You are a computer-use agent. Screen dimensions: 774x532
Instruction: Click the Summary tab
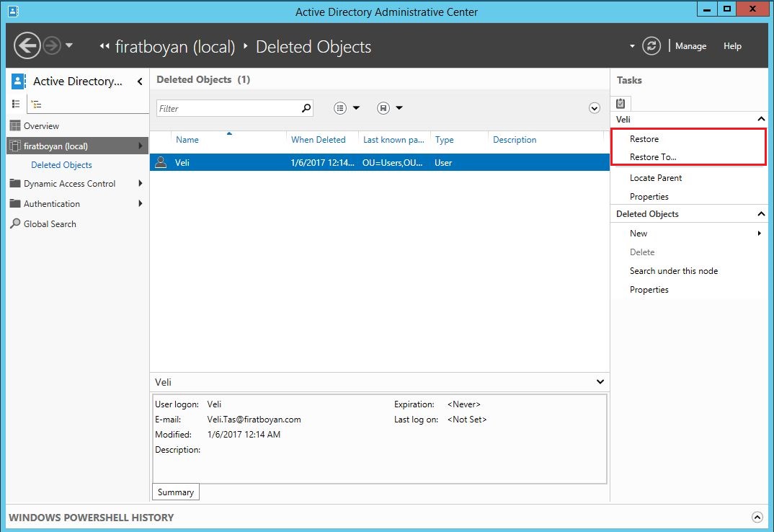point(176,492)
